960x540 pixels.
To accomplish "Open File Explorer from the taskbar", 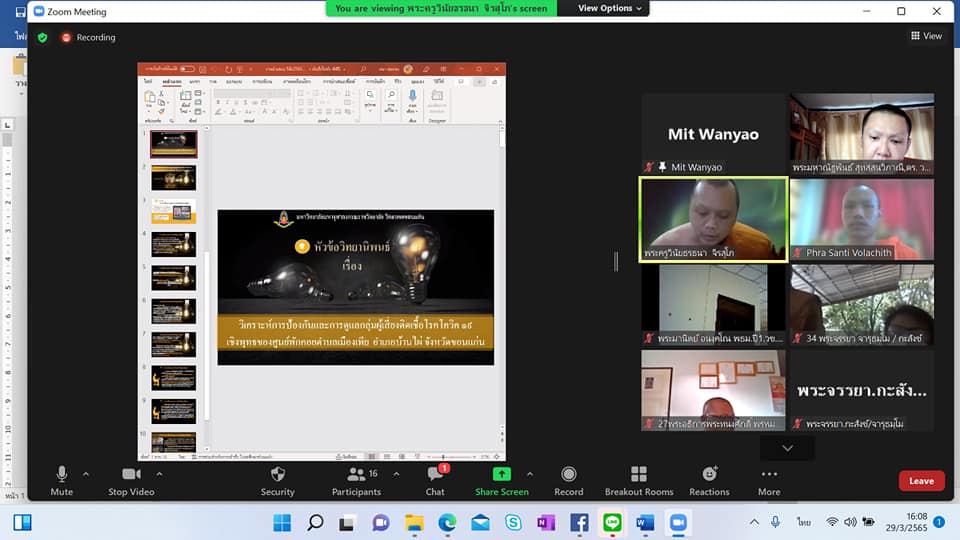I will tap(414, 522).
